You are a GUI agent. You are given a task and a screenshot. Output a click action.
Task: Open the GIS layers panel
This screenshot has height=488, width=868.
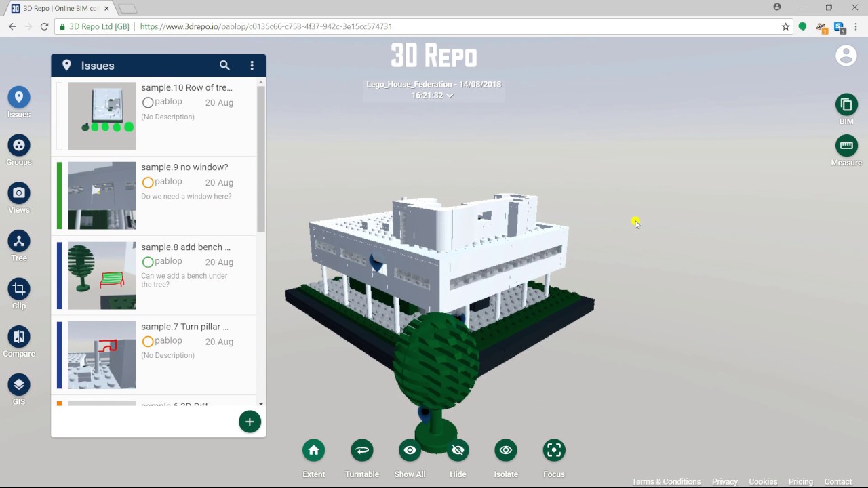[19, 385]
